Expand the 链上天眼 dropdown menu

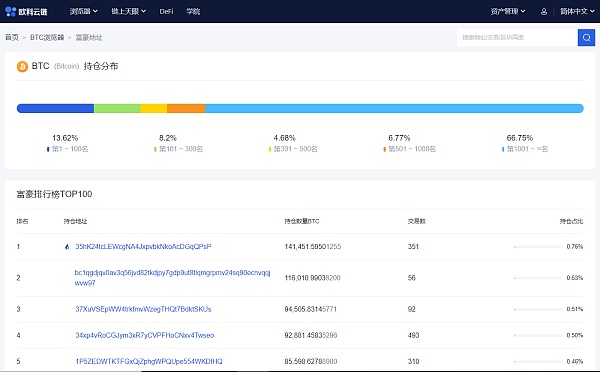tap(129, 11)
